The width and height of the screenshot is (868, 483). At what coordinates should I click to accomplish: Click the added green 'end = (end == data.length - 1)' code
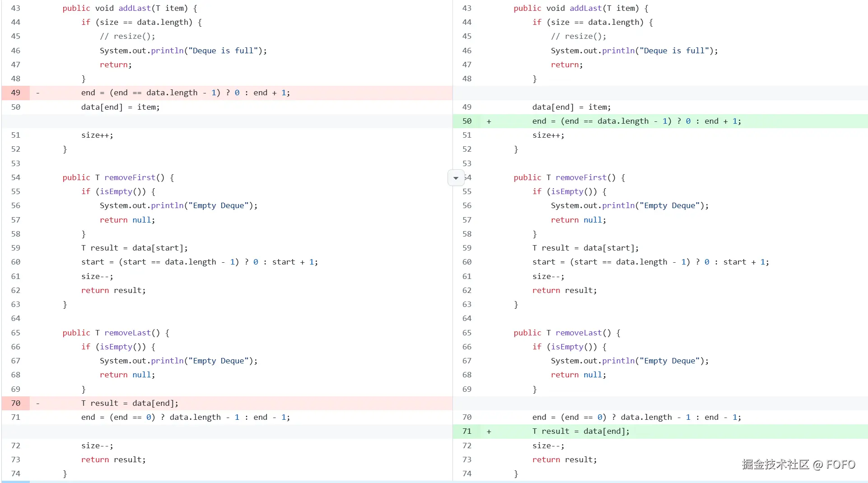[x=602, y=121]
